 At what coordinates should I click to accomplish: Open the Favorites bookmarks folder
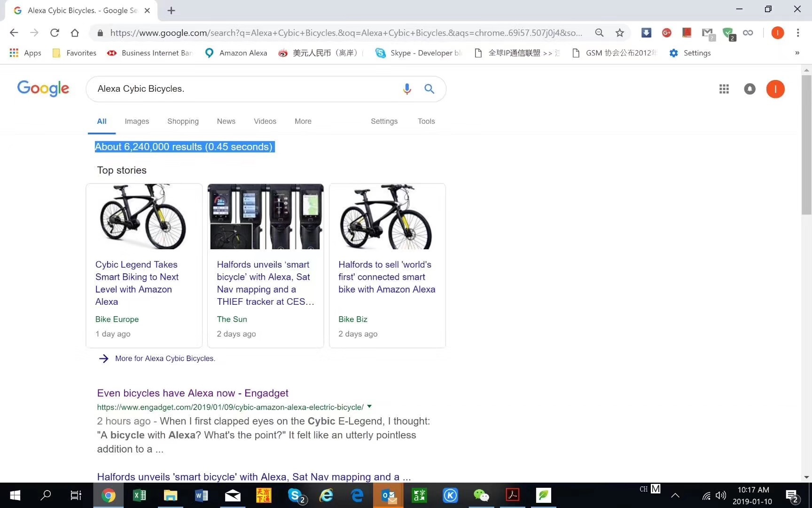point(75,53)
